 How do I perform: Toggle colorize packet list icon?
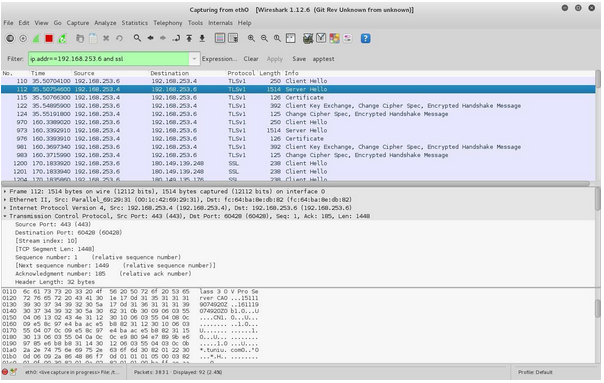click(x=220, y=38)
